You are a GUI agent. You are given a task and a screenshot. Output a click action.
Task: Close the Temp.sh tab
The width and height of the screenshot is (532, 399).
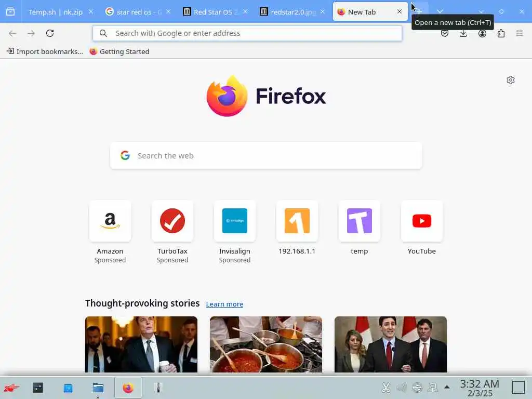coord(90,11)
